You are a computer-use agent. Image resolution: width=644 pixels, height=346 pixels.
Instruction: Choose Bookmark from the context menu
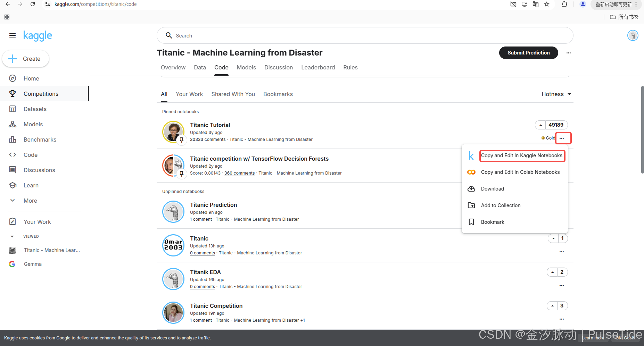(515, 222)
